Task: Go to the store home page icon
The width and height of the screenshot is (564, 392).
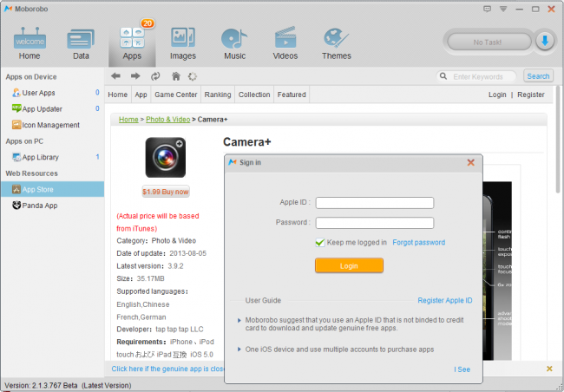Action: coord(176,75)
